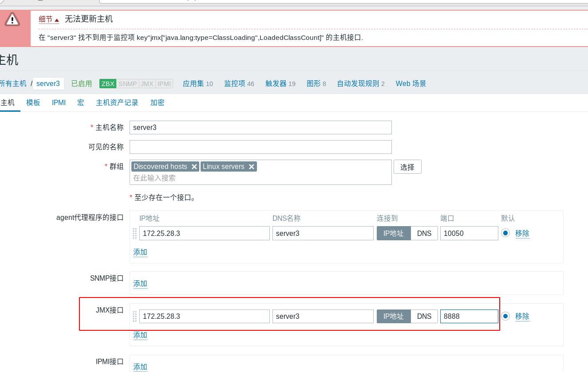588x372 pixels.
Task: Set agent interface connect-to IP地址
Action: 394,233
